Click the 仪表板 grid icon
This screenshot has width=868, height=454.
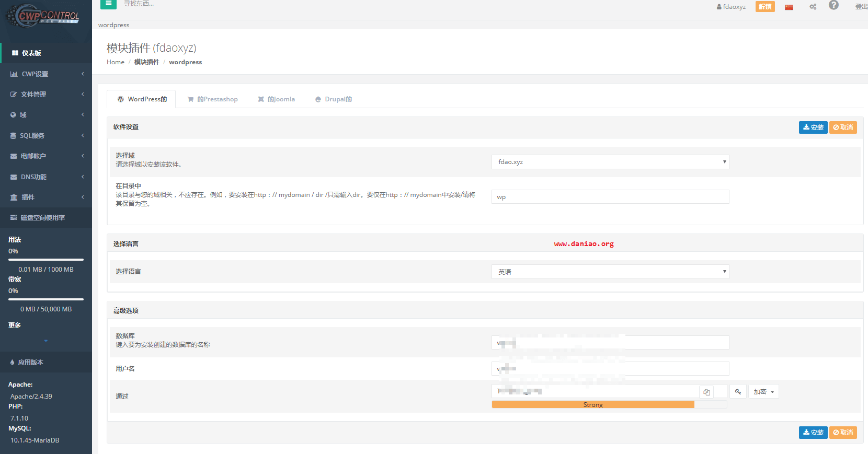click(x=15, y=53)
